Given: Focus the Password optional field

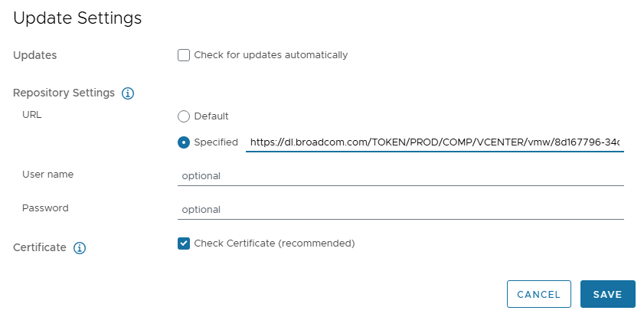Looking at the screenshot, I should tap(400, 209).
